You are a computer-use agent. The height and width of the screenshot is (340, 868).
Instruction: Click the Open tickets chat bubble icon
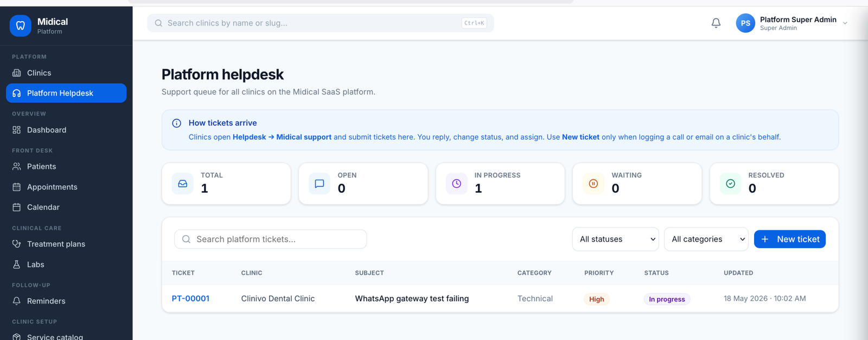320,184
